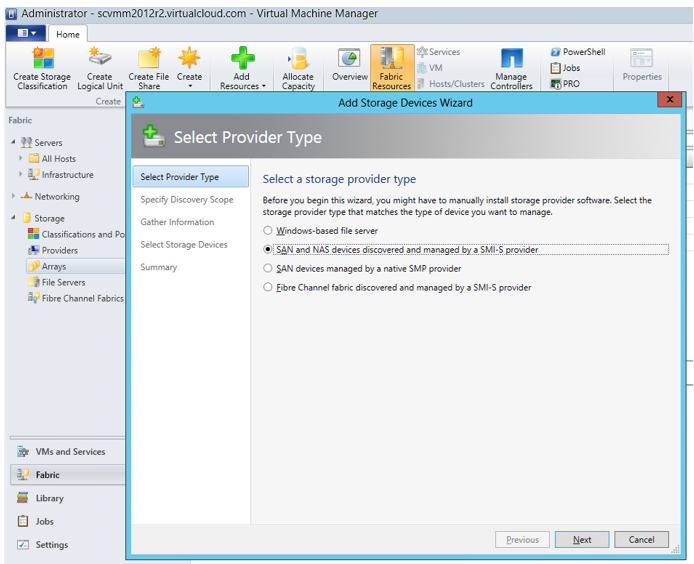Click the Next button
The height and width of the screenshot is (564, 694).
click(582, 540)
